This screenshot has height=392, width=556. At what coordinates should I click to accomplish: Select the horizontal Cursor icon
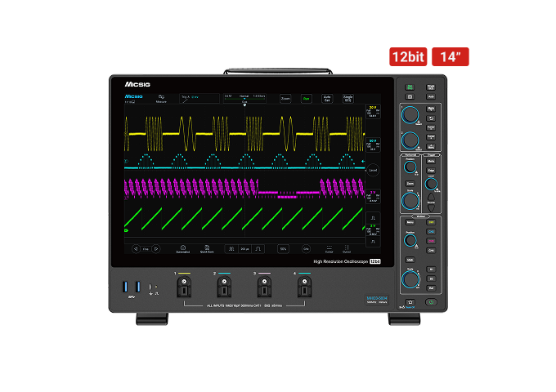coord(330,249)
